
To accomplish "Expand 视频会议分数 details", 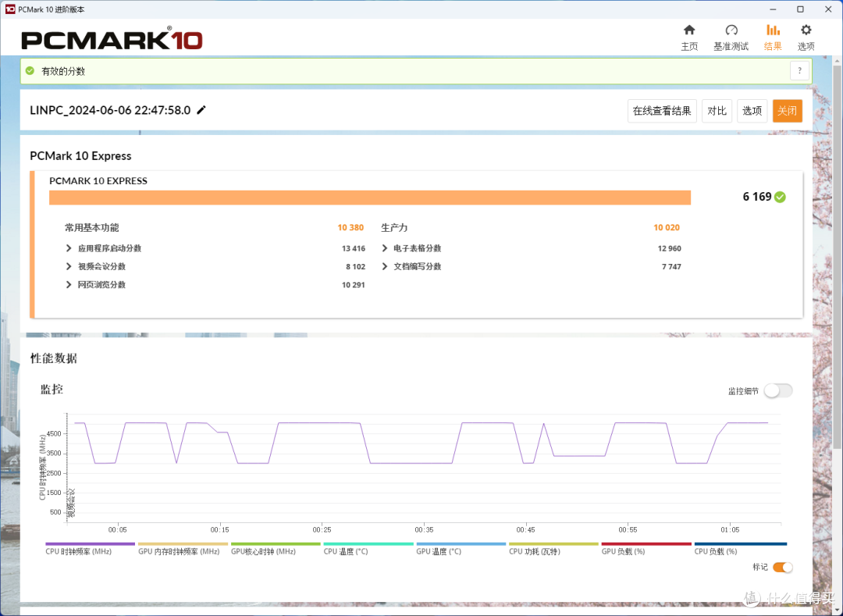I will 68,266.
